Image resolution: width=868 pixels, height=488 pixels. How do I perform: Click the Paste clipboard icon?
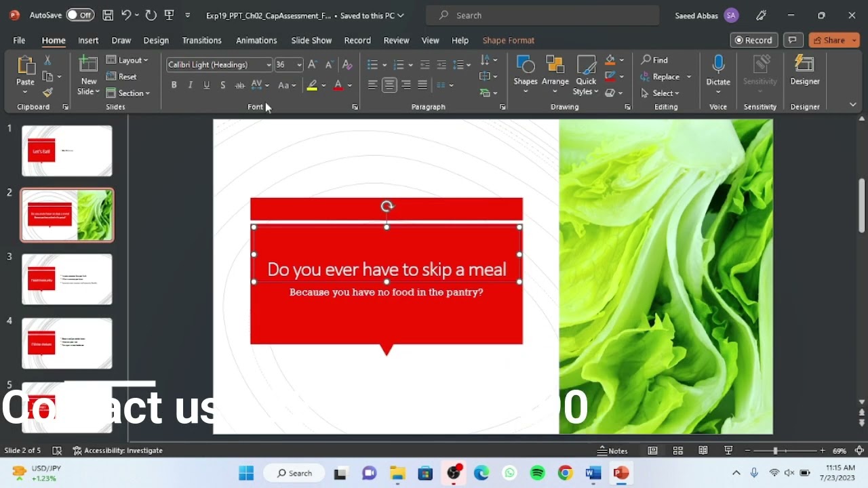(x=25, y=66)
